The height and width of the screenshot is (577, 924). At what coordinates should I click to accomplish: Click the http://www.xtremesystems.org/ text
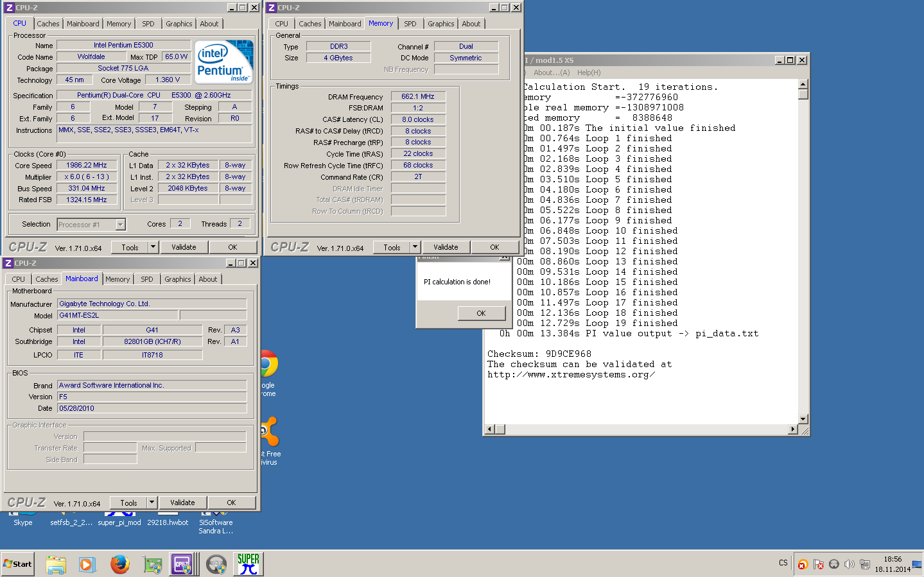click(x=571, y=375)
